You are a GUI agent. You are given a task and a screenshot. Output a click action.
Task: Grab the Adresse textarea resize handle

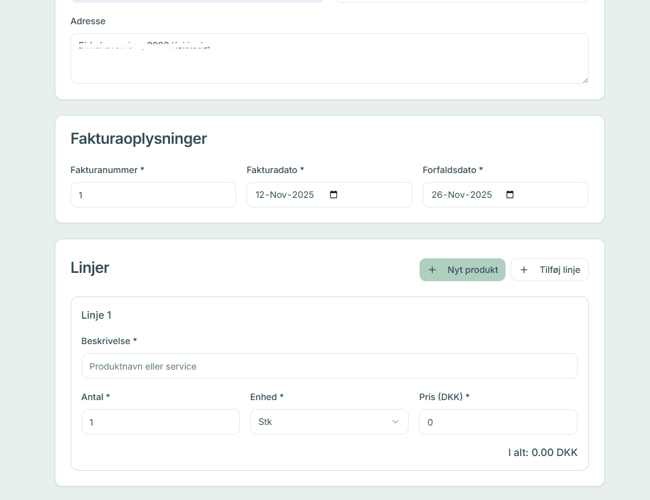(x=584, y=79)
